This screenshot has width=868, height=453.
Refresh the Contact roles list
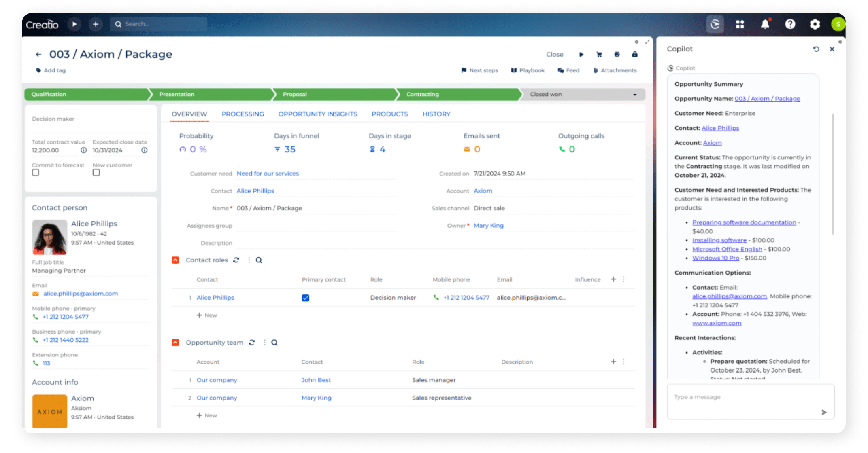coord(236,260)
